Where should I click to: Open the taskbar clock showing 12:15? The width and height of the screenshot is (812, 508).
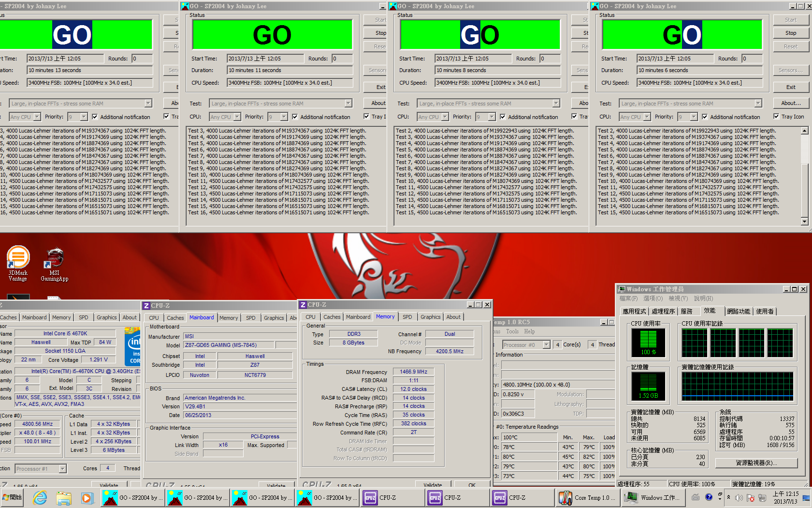[785, 497]
